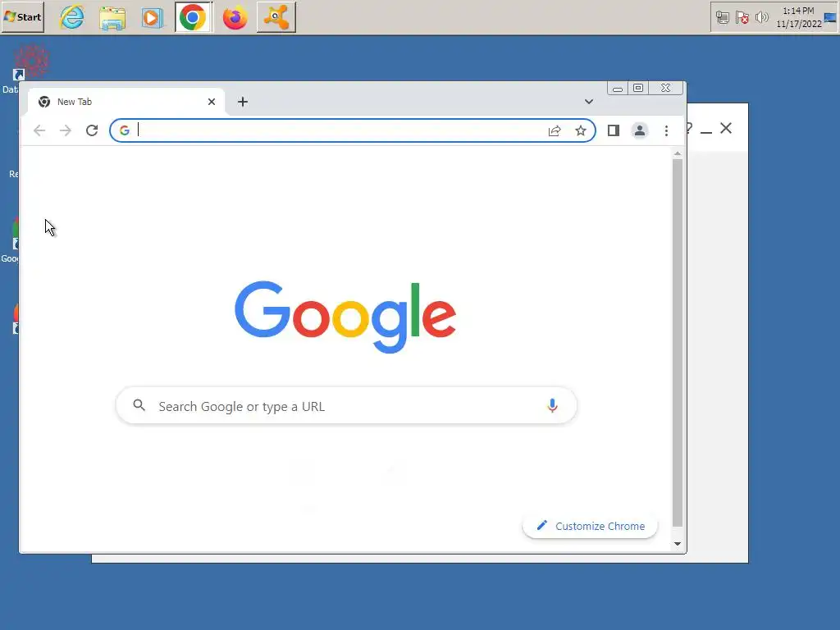The image size is (840, 630).
Task: Close the background window with X
Action: (x=726, y=128)
